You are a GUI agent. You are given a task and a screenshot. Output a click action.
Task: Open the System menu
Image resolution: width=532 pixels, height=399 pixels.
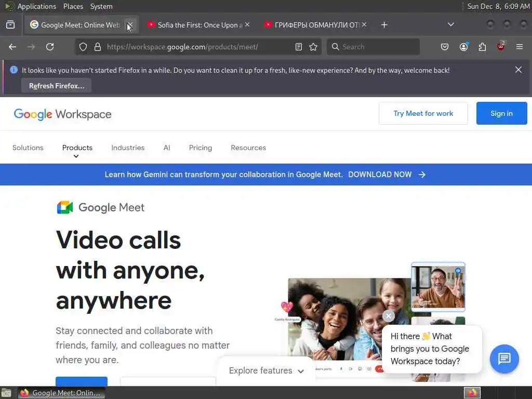click(101, 6)
